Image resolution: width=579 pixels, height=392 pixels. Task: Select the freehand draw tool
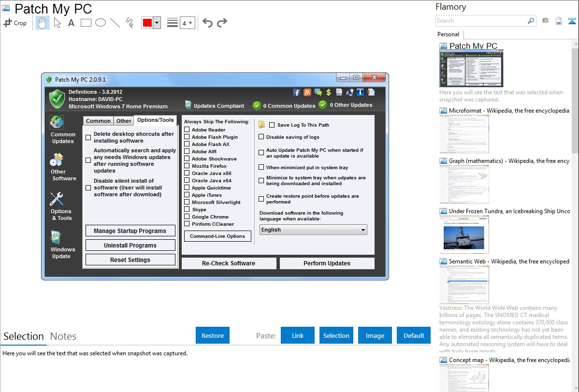pyautogui.click(x=130, y=23)
